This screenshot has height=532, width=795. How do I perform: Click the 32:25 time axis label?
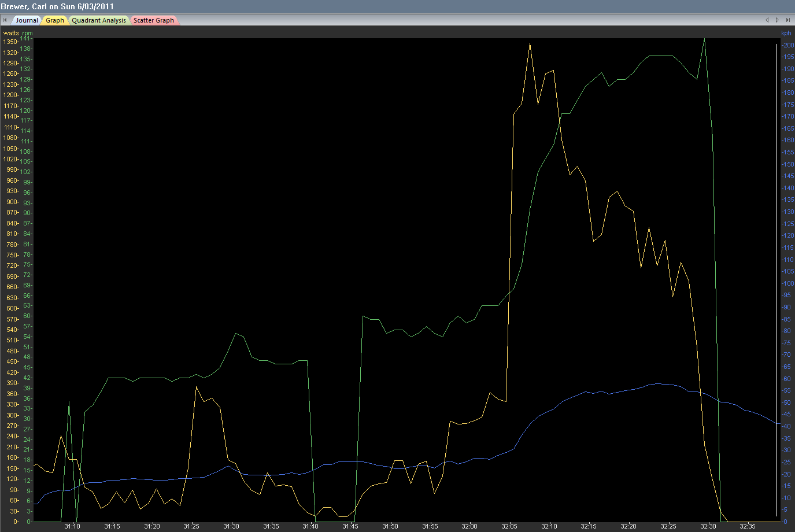click(668, 526)
